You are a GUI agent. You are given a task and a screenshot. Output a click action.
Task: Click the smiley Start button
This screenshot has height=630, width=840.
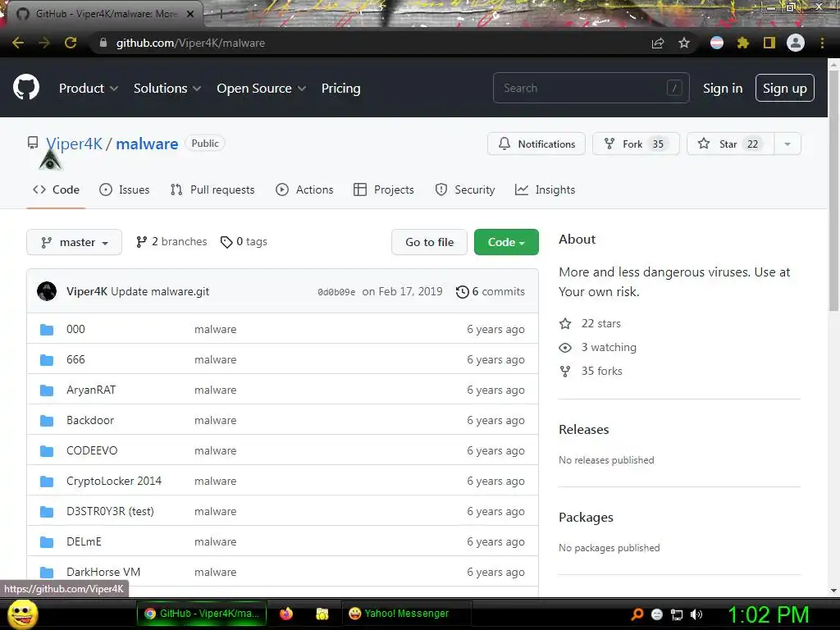click(22, 614)
